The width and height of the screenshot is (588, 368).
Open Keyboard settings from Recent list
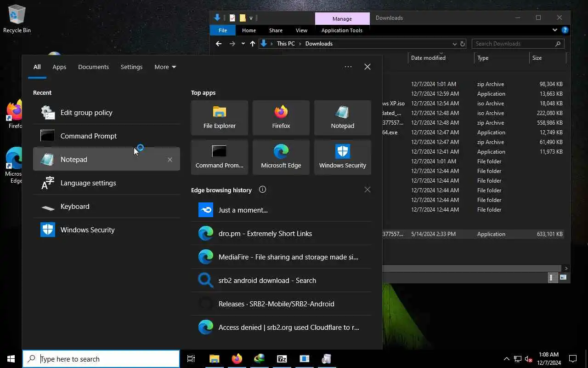pyautogui.click(x=107, y=206)
